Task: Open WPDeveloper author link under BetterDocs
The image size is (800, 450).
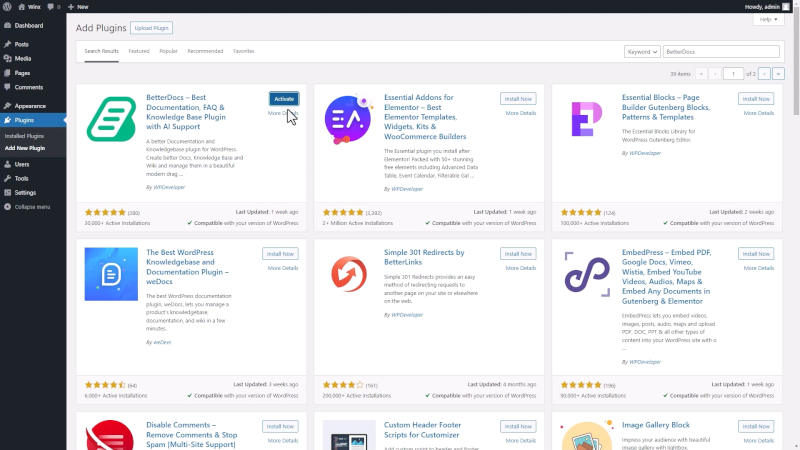Action: pos(169,187)
